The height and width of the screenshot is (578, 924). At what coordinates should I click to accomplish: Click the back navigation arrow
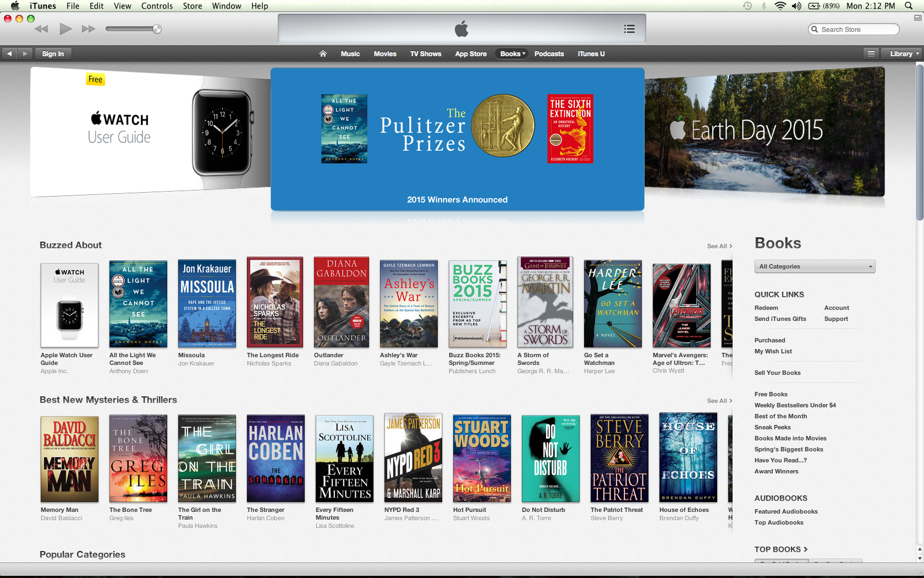pyautogui.click(x=9, y=54)
